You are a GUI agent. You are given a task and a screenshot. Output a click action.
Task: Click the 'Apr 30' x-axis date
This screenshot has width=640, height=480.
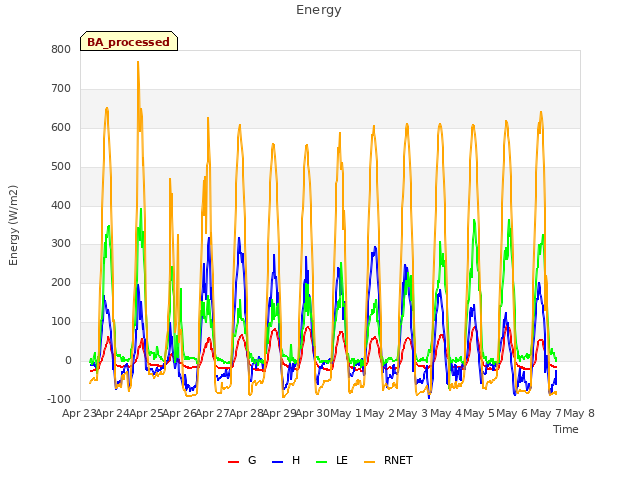[313, 413]
